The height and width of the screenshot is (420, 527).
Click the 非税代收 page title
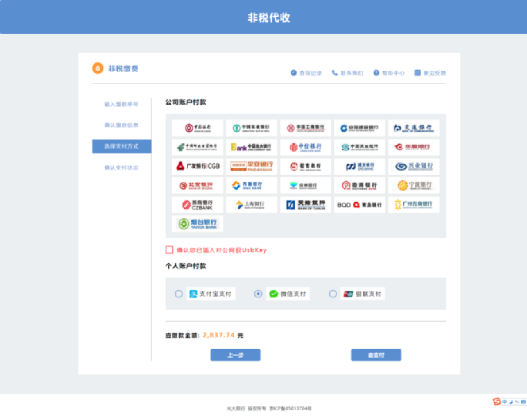pyautogui.click(x=269, y=18)
